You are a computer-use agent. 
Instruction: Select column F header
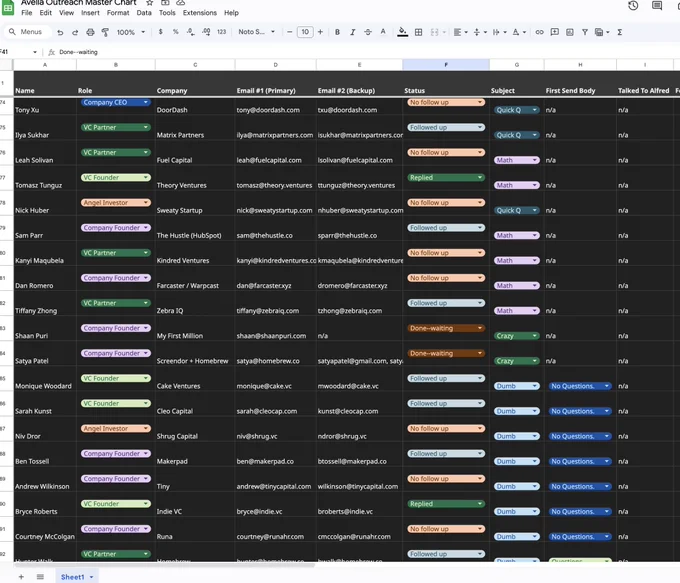(x=446, y=65)
